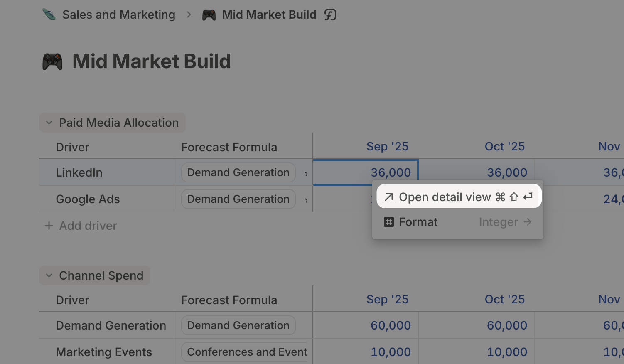Click Oct '25 header in Channel Spend
The height and width of the screenshot is (364, 624).
505,299
